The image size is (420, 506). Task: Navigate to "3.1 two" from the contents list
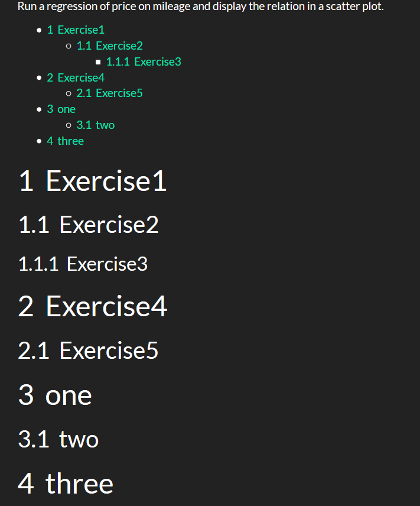tap(96, 125)
